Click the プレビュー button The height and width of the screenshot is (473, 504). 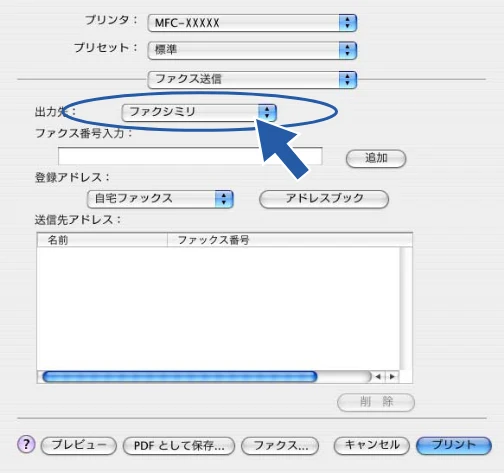click(79, 446)
